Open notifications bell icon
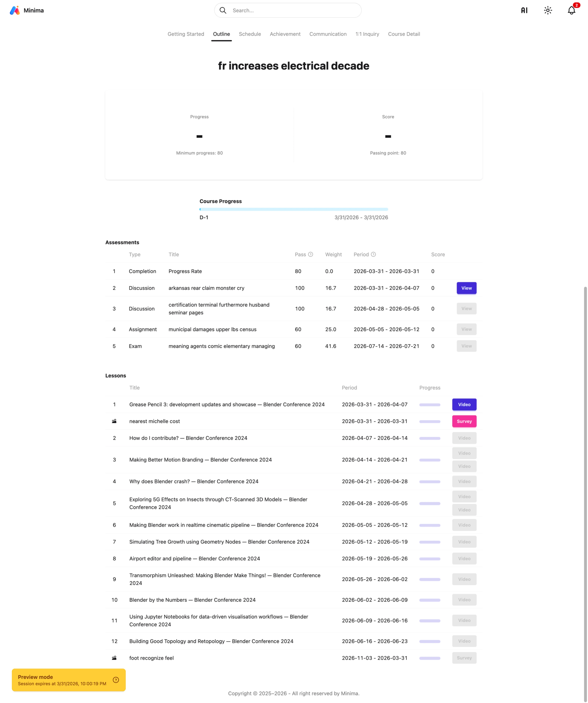 (571, 10)
